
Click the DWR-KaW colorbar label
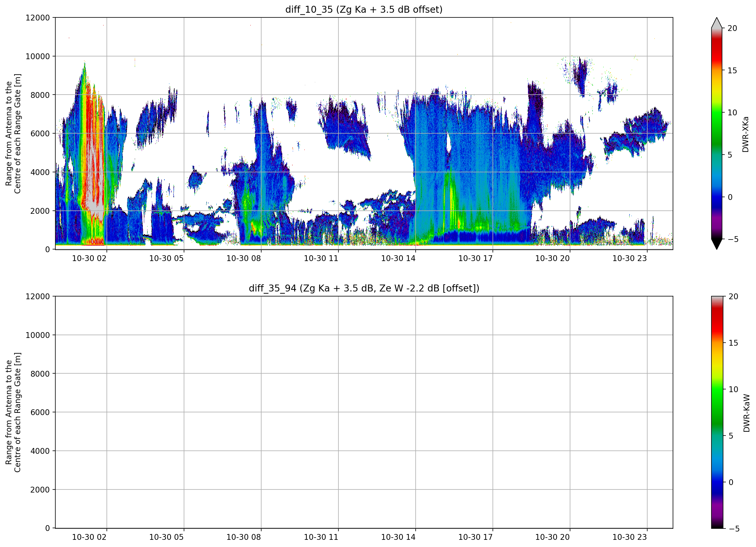tap(746, 413)
